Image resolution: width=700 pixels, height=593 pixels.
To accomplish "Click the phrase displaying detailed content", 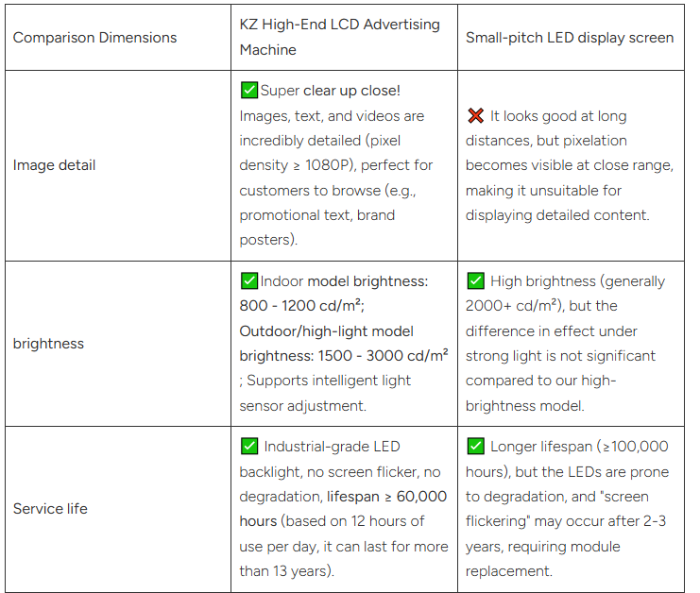I will [x=556, y=215].
